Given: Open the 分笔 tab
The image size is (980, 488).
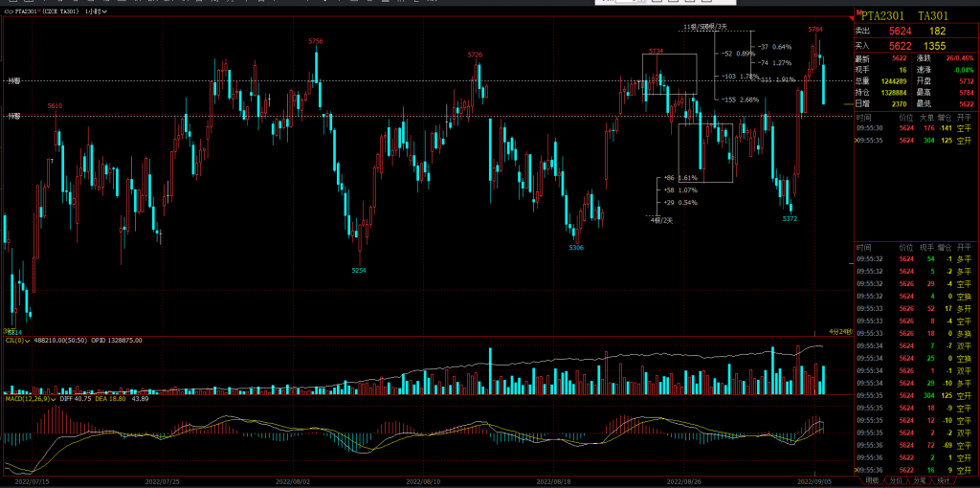Looking at the screenshot, I should 919,480.
